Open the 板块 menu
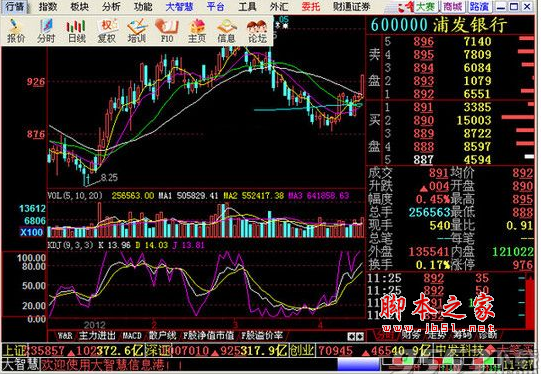The height and width of the screenshot is (374, 541). (80, 7)
